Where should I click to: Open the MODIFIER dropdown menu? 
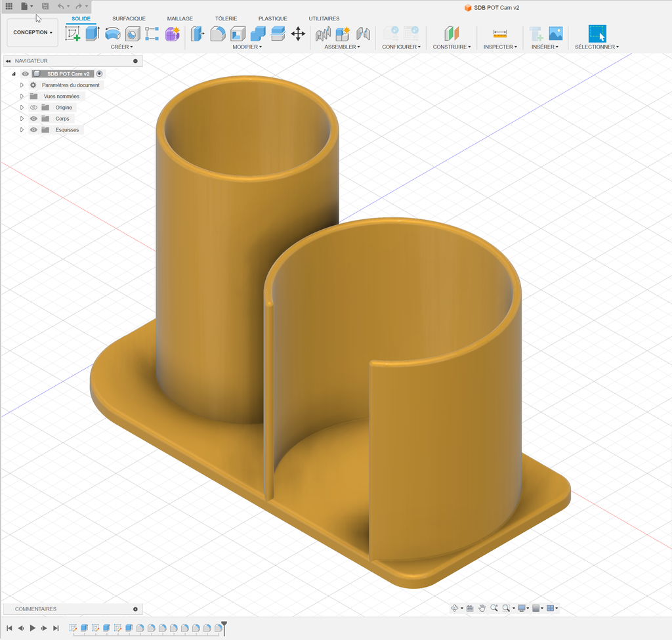pyautogui.click(x=247, y=47)
